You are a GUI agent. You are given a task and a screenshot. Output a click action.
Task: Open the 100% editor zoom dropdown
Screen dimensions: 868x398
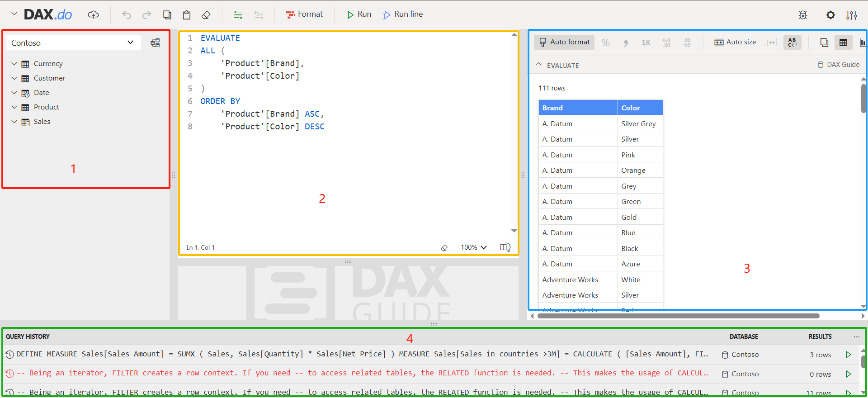pos(473,247)
